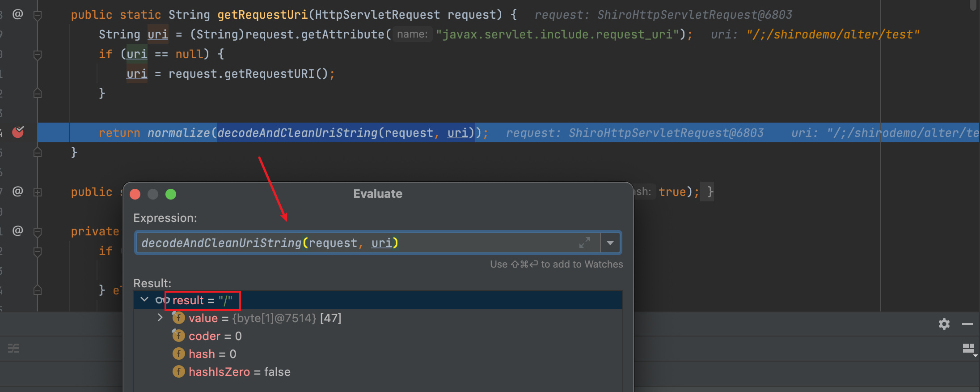This screenshot has height=392, width=980.
Task: Click the layout settings icon in debug panel
Action: click(x=968, y=349)
